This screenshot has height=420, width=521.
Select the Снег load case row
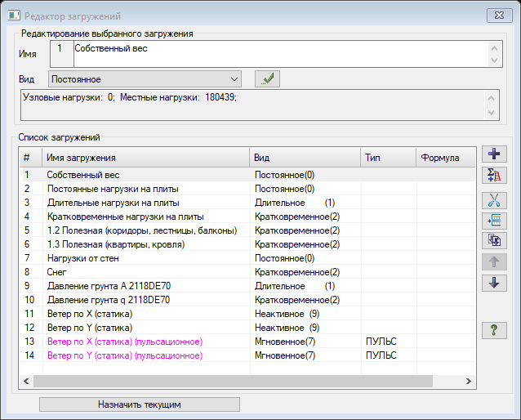[247, 272]
